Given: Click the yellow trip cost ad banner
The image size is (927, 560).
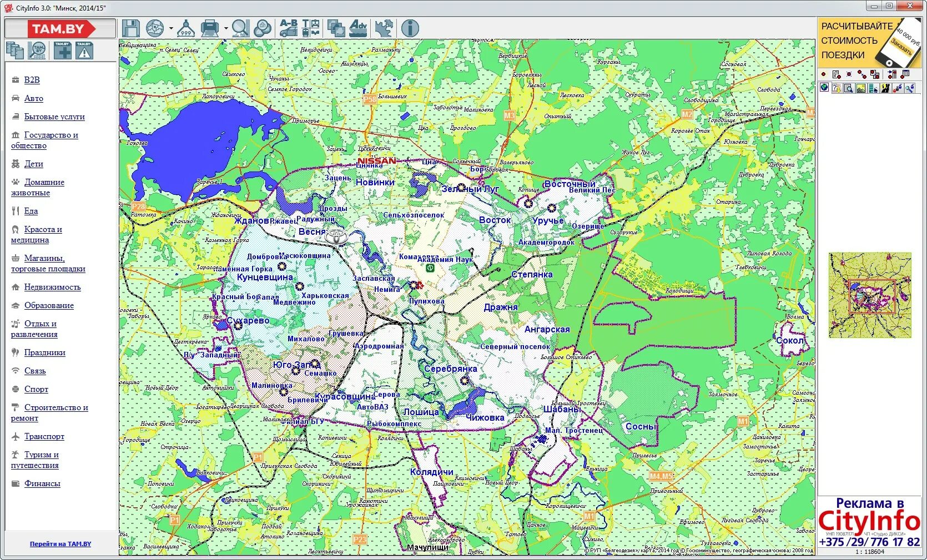Looking at the screenshot, I should (x=869, y=43).
